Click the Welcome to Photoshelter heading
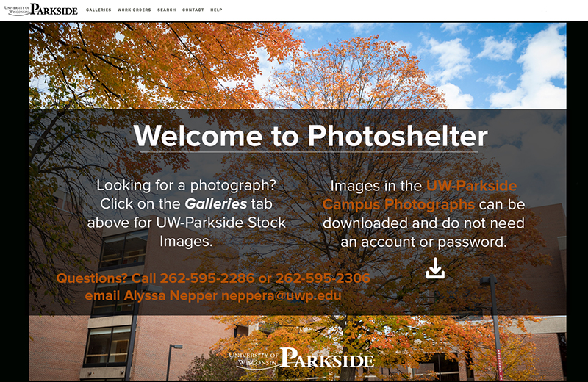The height and width of the screenshot is (382, 588). pos(310,136)
